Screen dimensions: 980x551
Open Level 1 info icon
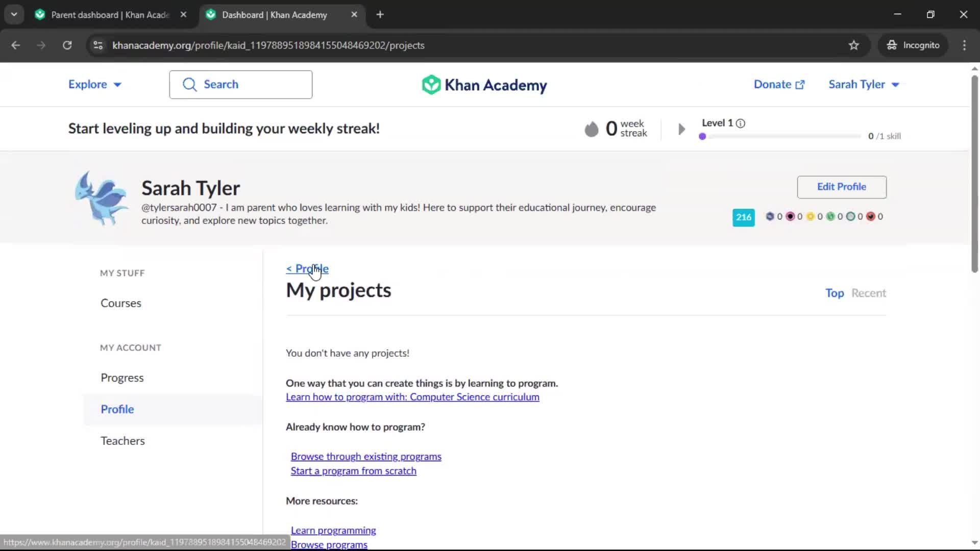740,123
